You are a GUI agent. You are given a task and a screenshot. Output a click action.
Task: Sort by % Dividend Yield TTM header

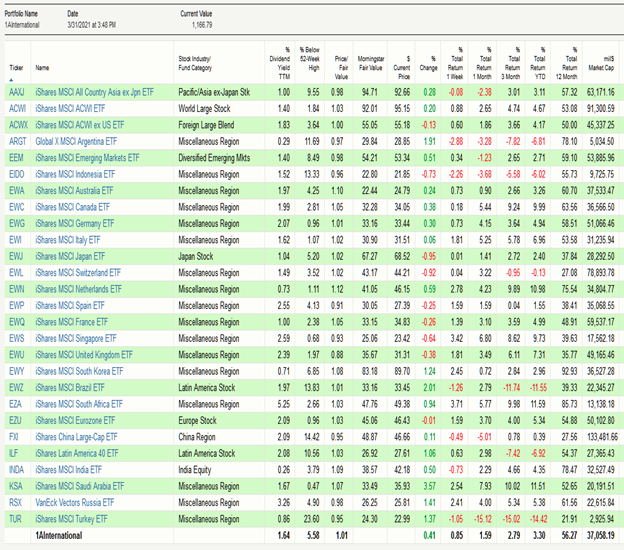tap(280, 63)
